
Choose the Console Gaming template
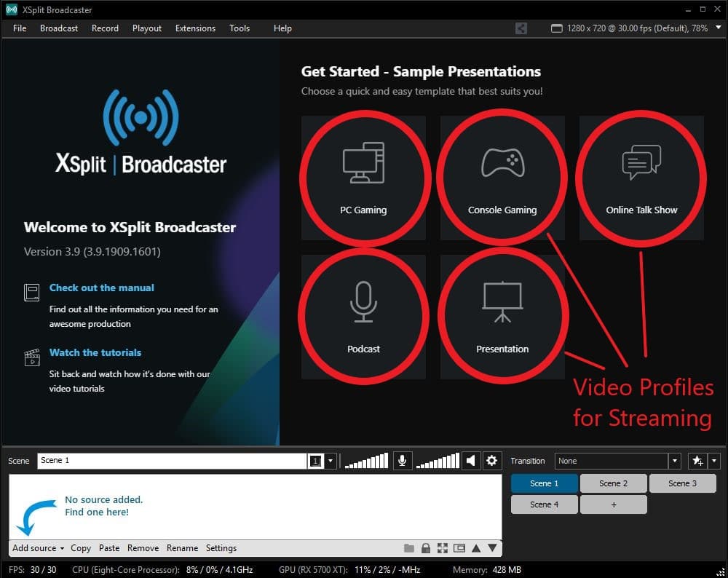(x=502, y=178)
